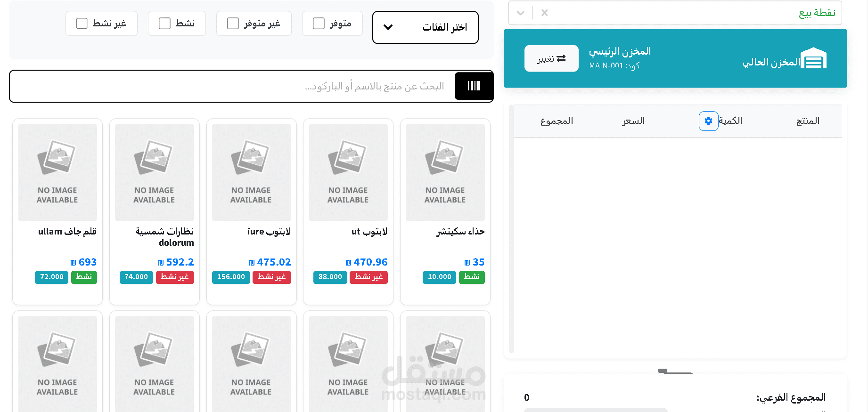Click the المجموع الفرعي subtotal label
Image resolution: width=868 pixels, height=412 pixels.
click(x=791, y=397)
